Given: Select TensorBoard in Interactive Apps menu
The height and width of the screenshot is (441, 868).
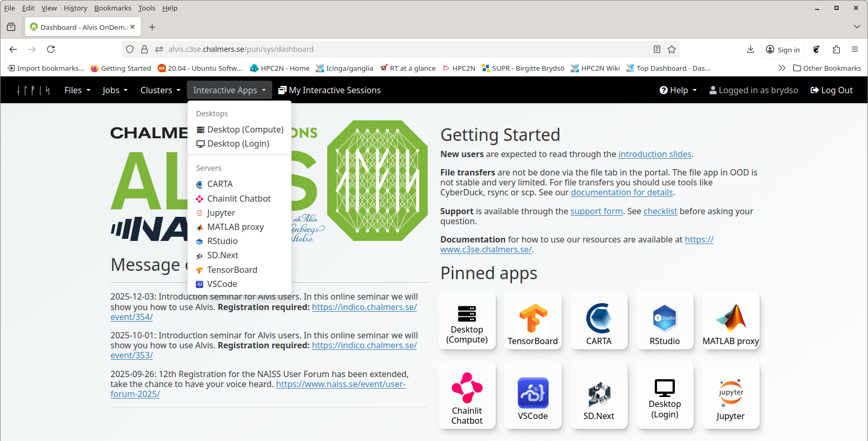Looking at the screenshot, I should [x=232, y=270].
